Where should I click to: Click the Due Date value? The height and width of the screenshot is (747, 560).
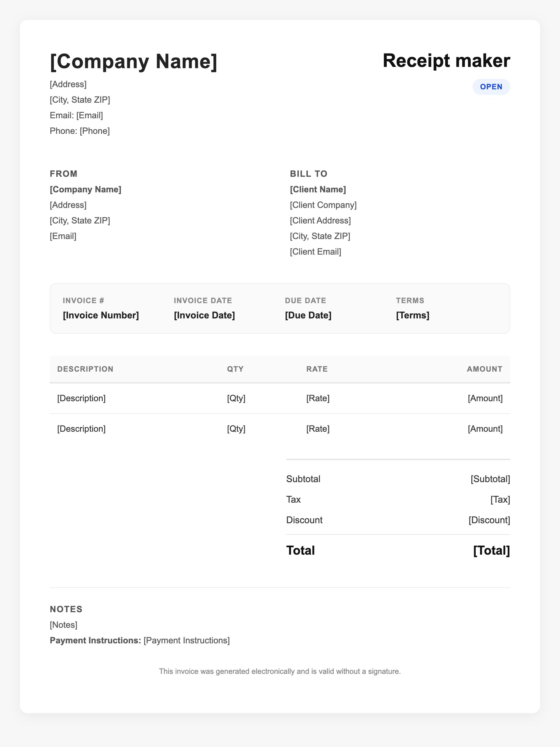(x=308, y=315)
